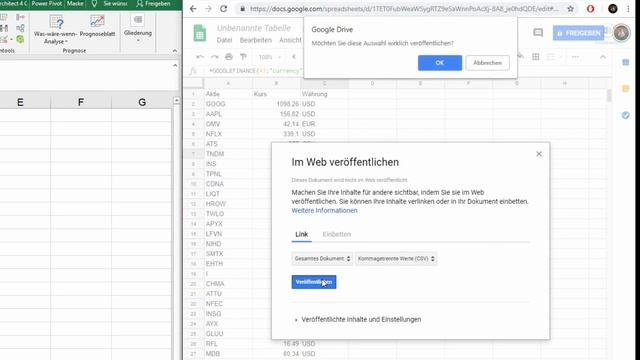This screenshot has height=360, width=640.
Task: Open the comments icon in Sheets
Action: click(538, 33)
